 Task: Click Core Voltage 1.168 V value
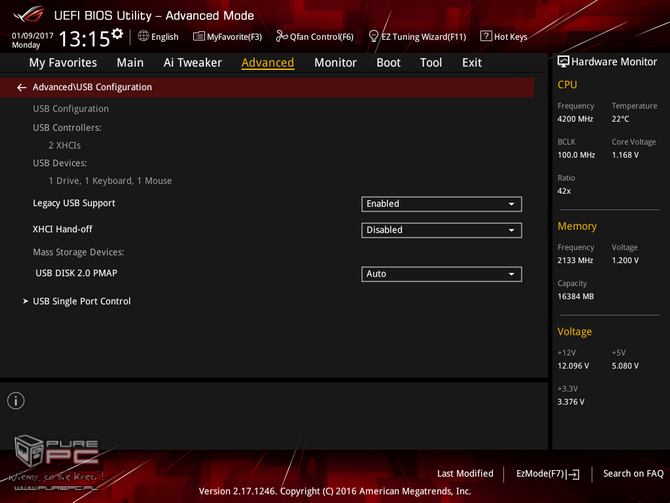tap(625, 155)
